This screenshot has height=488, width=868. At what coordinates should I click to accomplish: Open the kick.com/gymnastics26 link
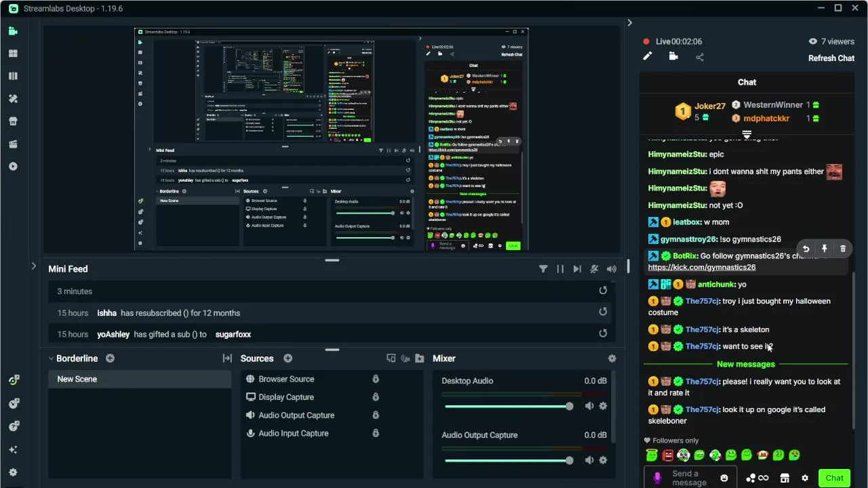point(702,267)
